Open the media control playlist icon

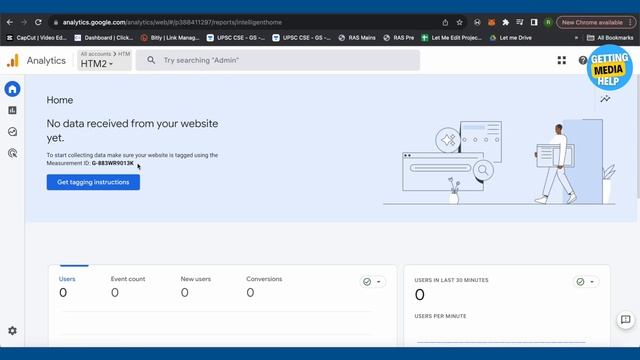520,22
